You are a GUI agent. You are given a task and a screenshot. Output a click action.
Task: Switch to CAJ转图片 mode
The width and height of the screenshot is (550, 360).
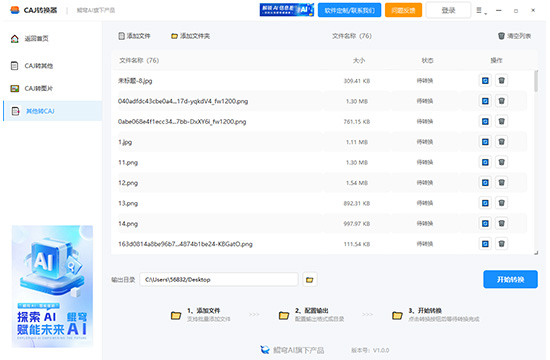click(x=32, y=88)
